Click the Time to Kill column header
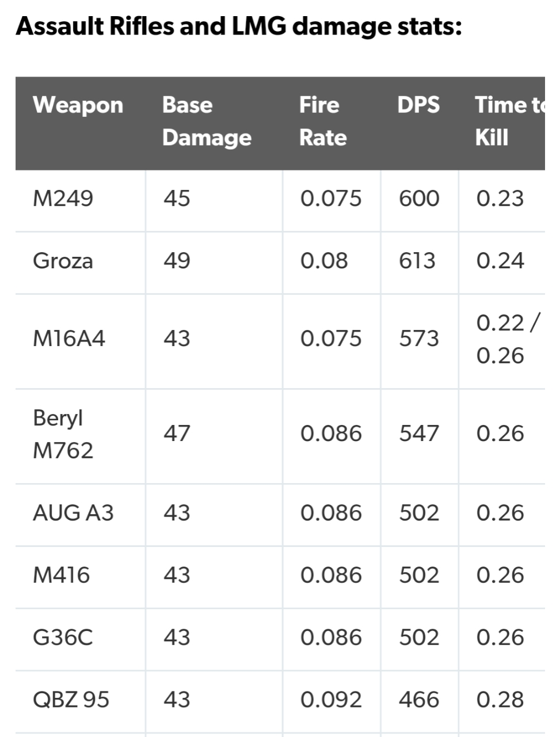Screen dimensions: 560x737 509,121
